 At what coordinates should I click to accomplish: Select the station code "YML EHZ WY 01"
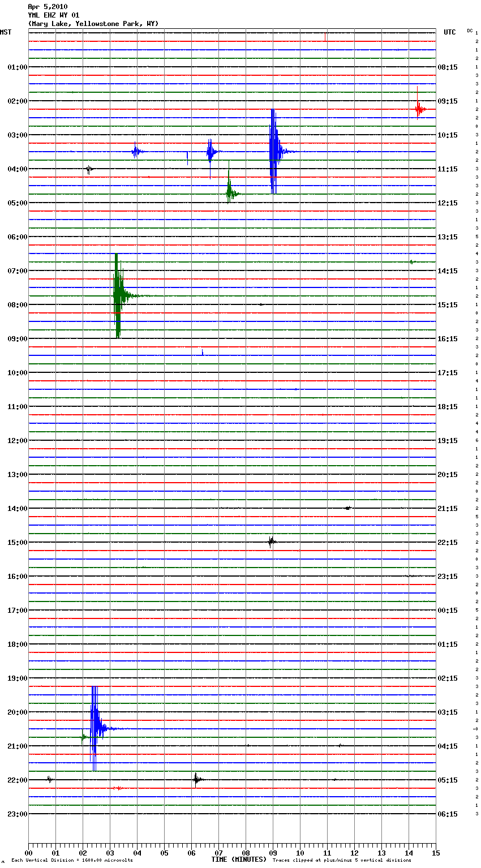click(54, 15)
